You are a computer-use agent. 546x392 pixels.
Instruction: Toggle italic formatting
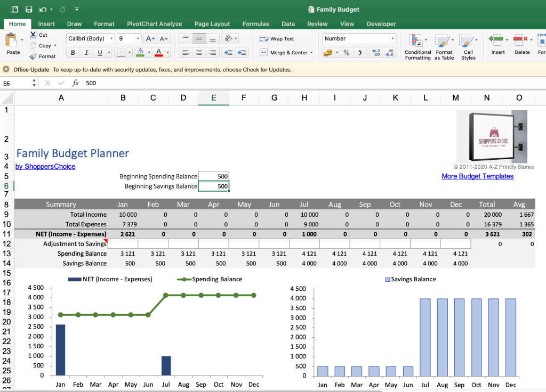(x=86, y=53)
